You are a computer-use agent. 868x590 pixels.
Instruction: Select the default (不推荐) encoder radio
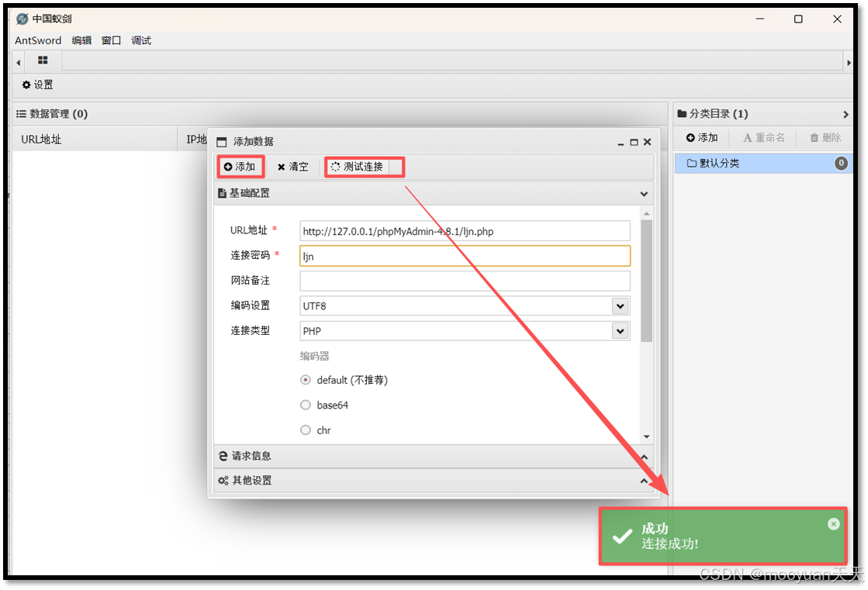tap(305, 380)
